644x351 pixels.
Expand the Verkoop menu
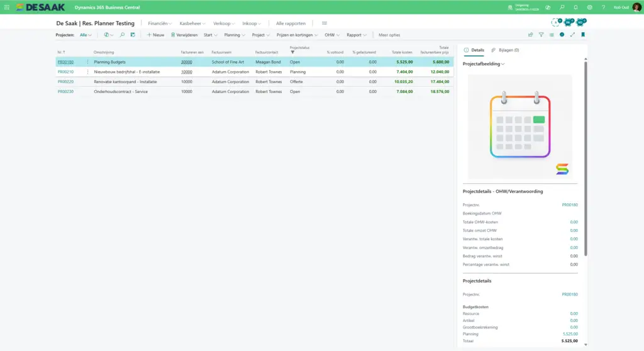click(224, 23)
